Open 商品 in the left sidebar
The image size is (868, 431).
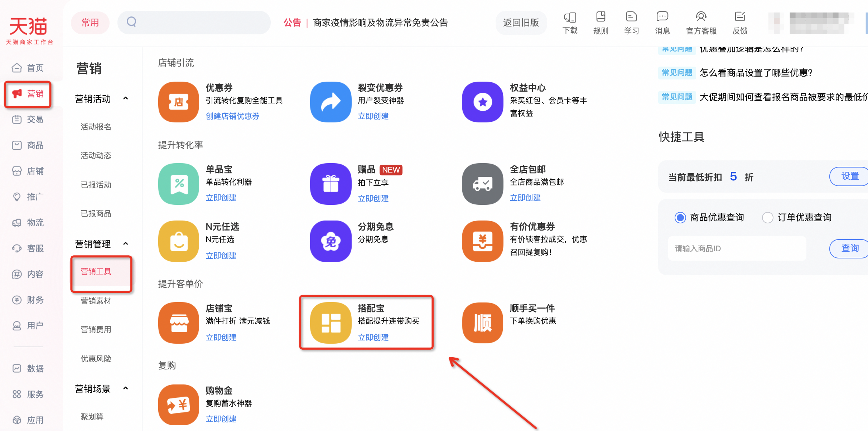point(28,145)
